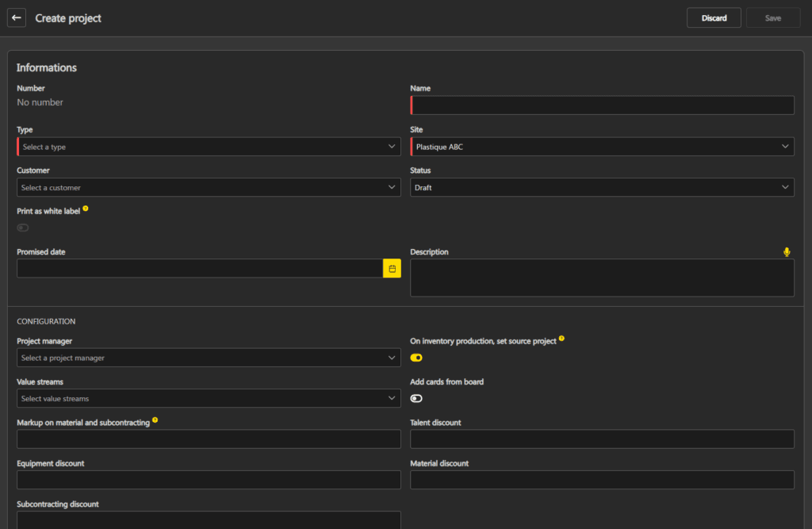Click the Talent discount field
Image resolution: width=812 pixels, height=529 pixels.
click(x=602, y=439)
